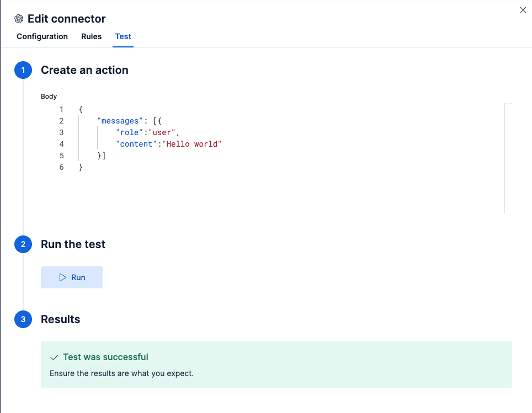Click the "Test was successful" message
Viewport: 532px width, 413px height.
click(x=105, y=357)
